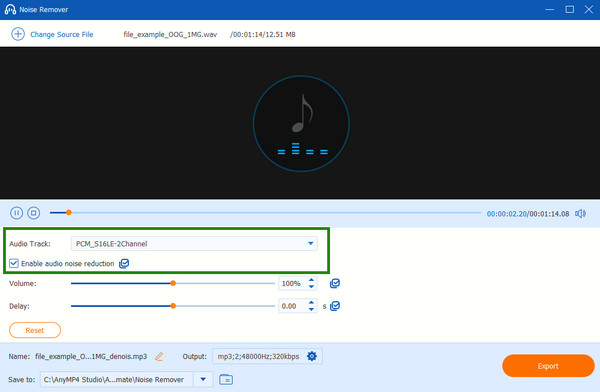600x392 pixels.
Task: Edit output file name with pencil icon
Action: point(159,356)
